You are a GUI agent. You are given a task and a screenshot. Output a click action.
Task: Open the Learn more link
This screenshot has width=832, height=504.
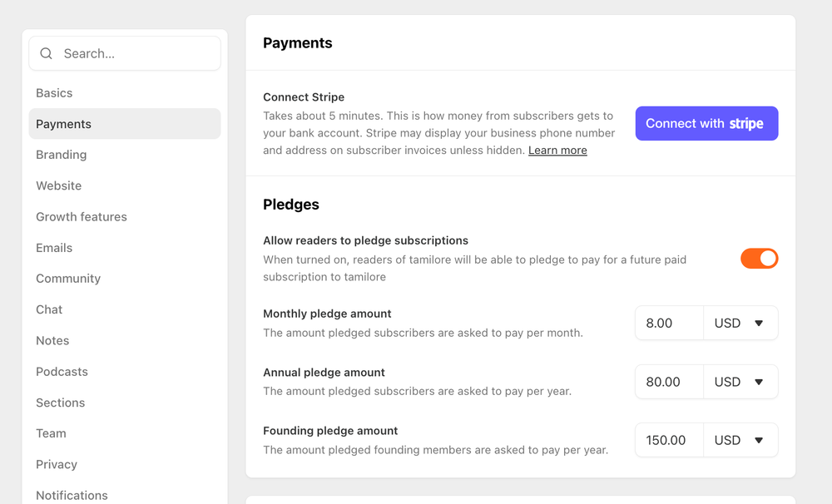557,150
